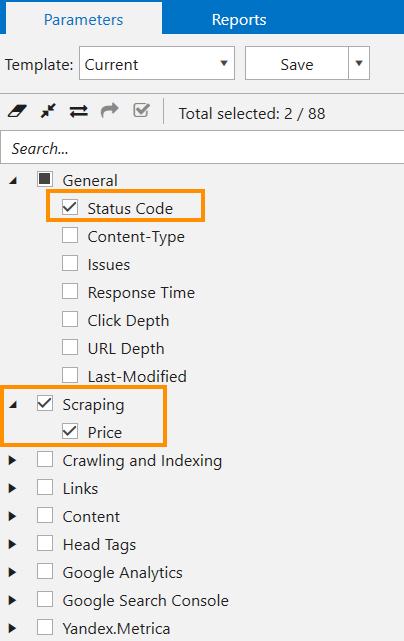404x641 pixels.
Task: Tick the Click Depth checkbox
Action: (70, 319)
